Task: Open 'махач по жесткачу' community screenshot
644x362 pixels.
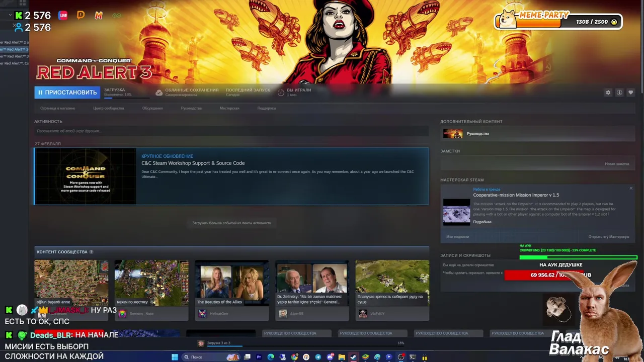Action: [151, 283]
